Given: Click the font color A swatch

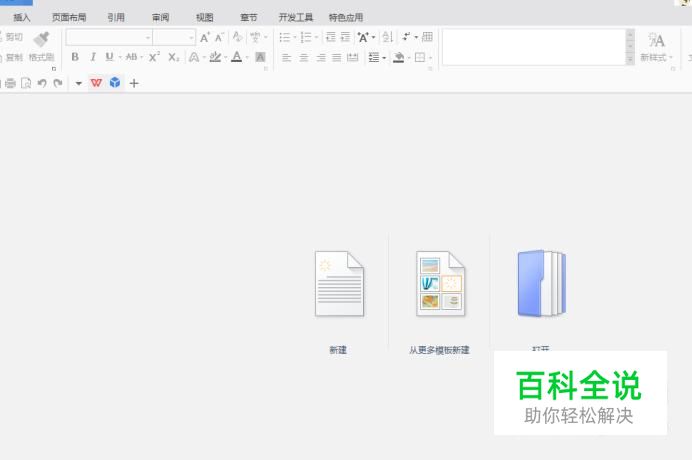Looking at the screenshot, I should coord(237,57).
